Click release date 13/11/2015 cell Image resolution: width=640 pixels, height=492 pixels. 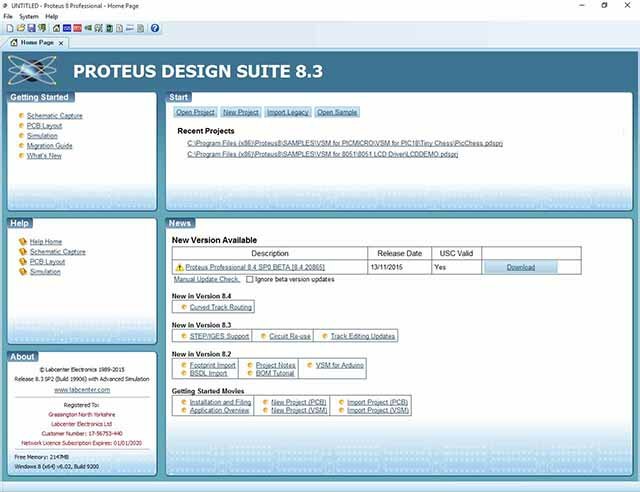pos(400,267)
